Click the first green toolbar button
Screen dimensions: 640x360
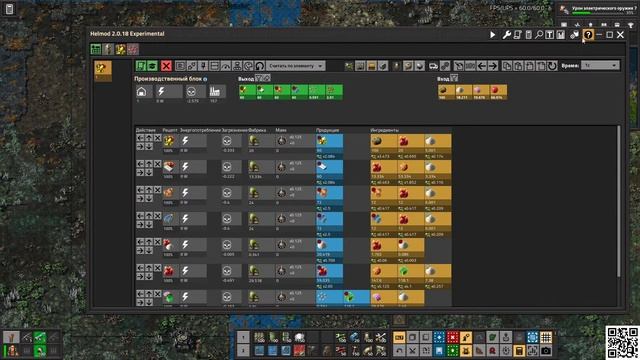point(141,66)
